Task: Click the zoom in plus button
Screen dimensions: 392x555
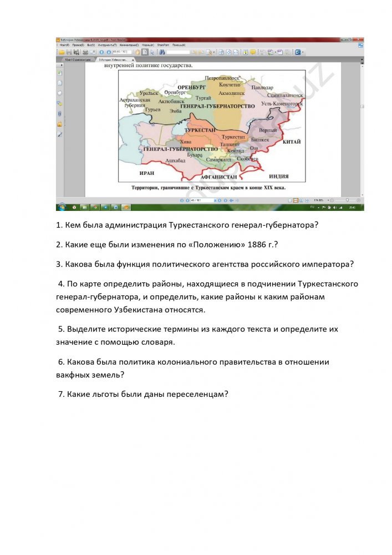Action: tap(358, 200)
